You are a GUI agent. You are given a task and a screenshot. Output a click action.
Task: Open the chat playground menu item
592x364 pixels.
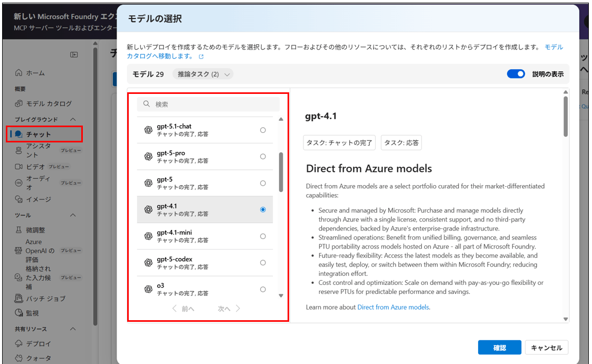[x=39, y=135]
